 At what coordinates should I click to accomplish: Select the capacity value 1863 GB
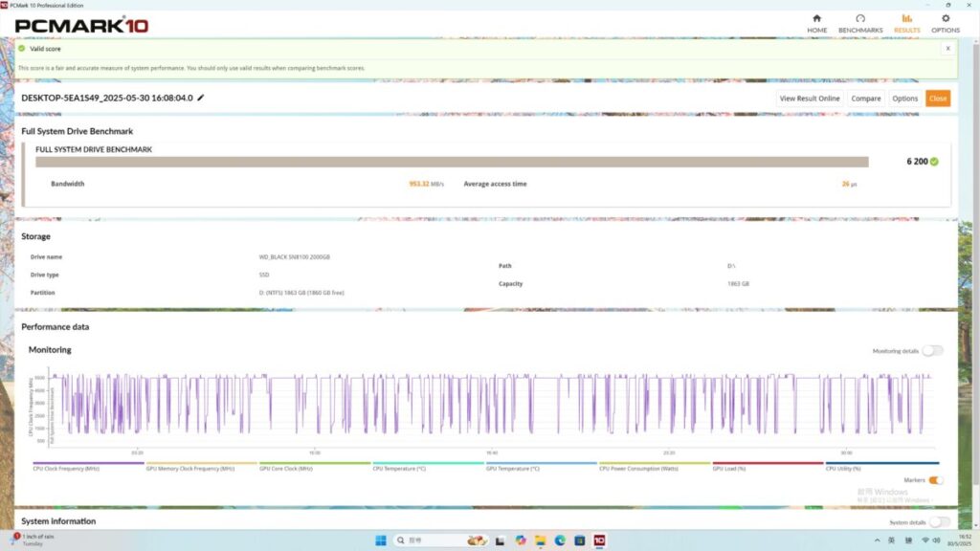click(x=738, y=284)
